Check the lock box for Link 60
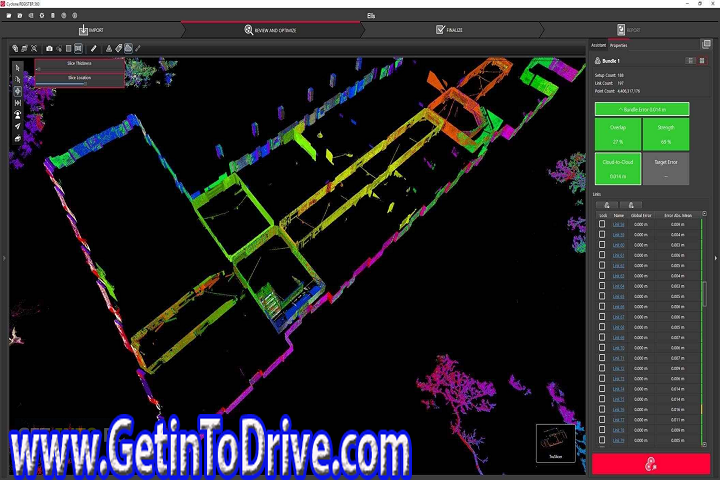Image resolution: width=720 pixels, height=480 pixels. (602, 245)
